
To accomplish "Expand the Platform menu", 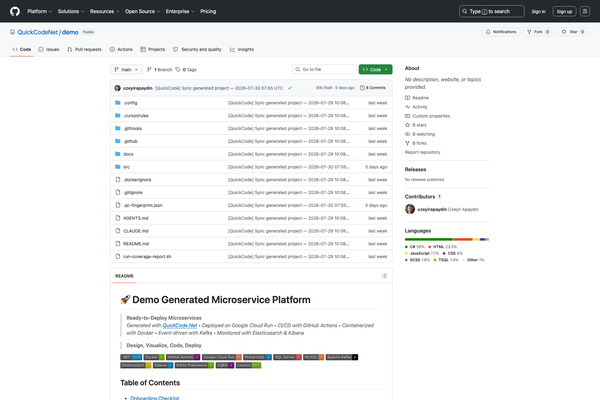I will [39, 11].
